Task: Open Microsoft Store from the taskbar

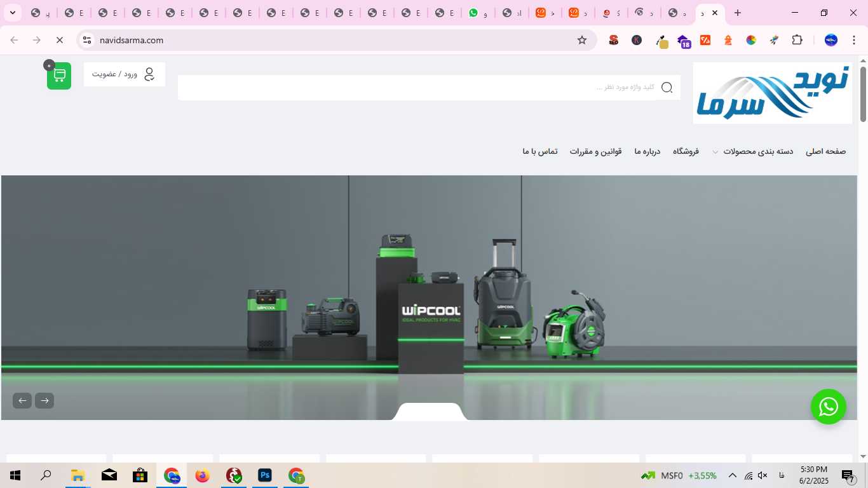Action: [140, 475]
